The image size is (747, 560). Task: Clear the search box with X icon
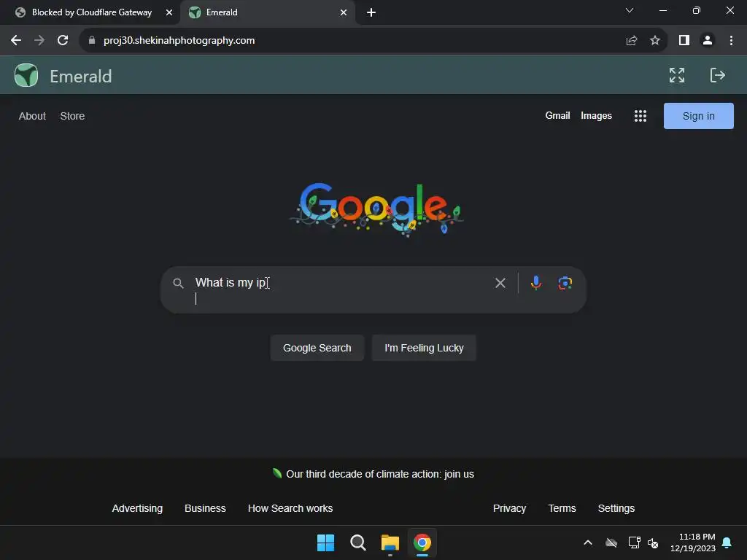[500, 283]
